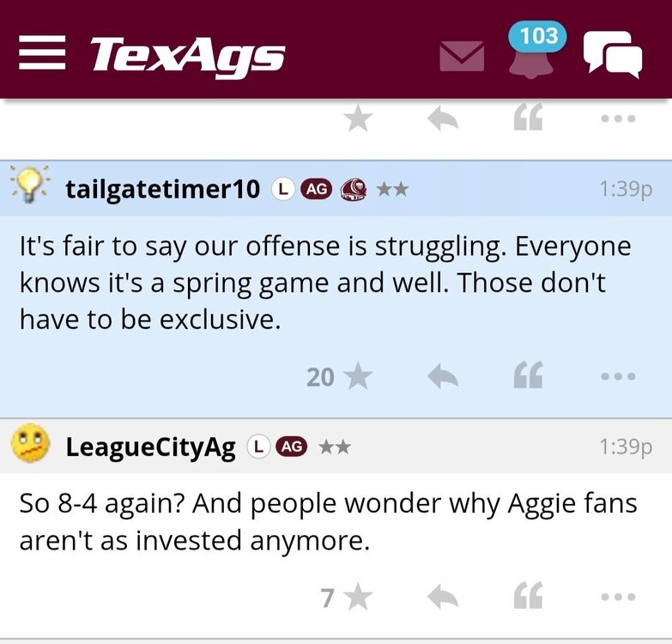Click reply arrow on the topmost post
Viewport: 672px width, 644px height.
(x=442, y=119)
